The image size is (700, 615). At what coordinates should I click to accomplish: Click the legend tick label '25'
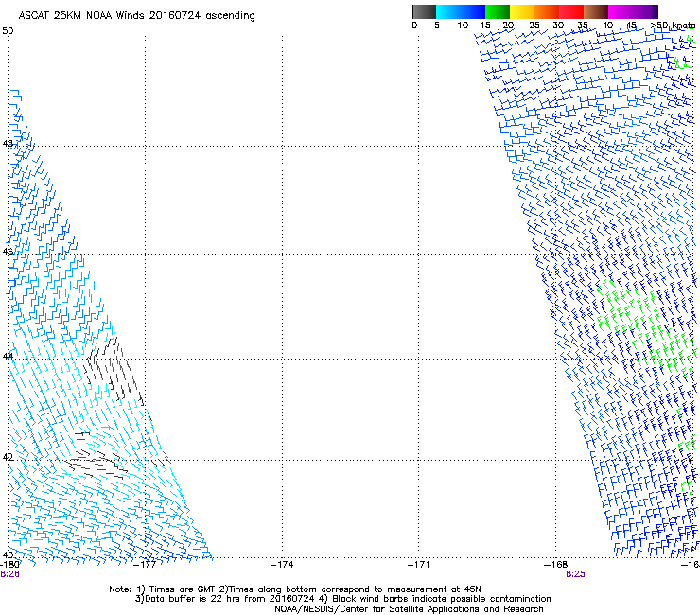(534, 26)
